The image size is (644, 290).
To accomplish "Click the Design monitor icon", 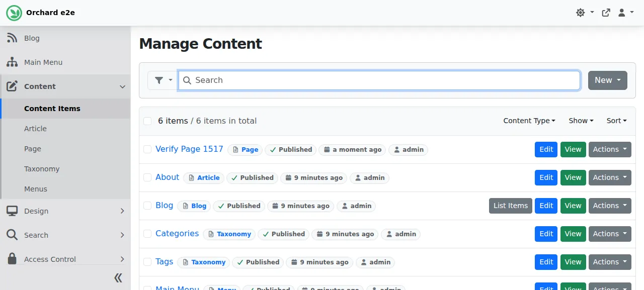I will point(12,211).
